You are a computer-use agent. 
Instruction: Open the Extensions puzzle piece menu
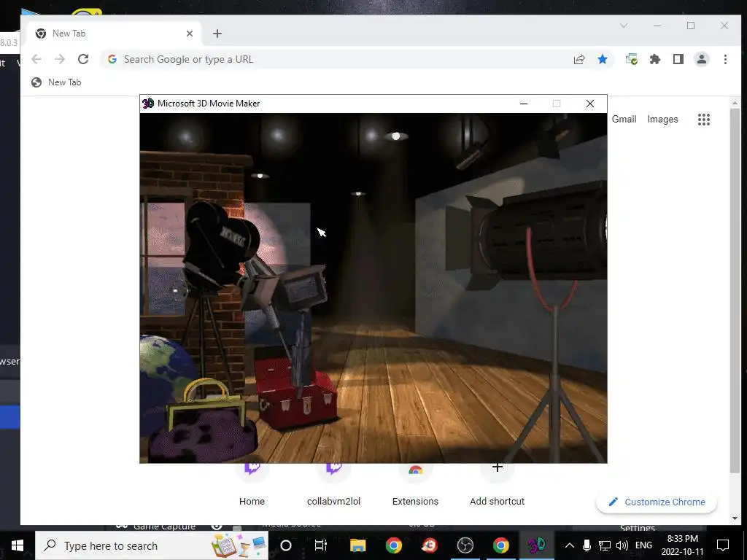click(655, 59)
